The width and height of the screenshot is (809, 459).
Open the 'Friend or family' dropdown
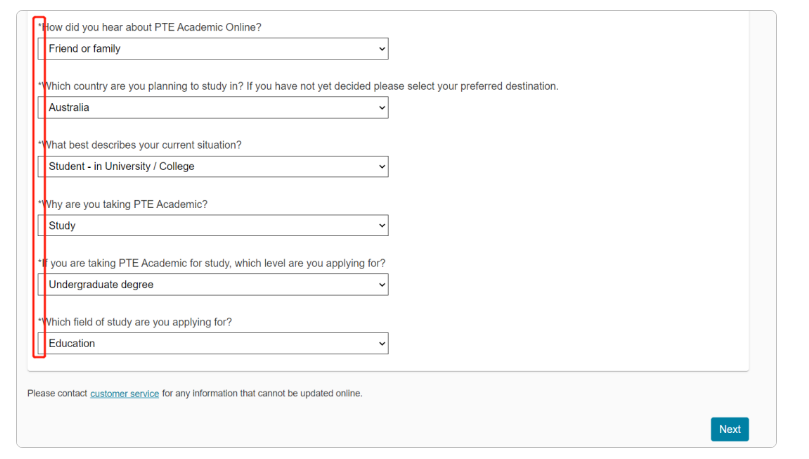point(213,48)
